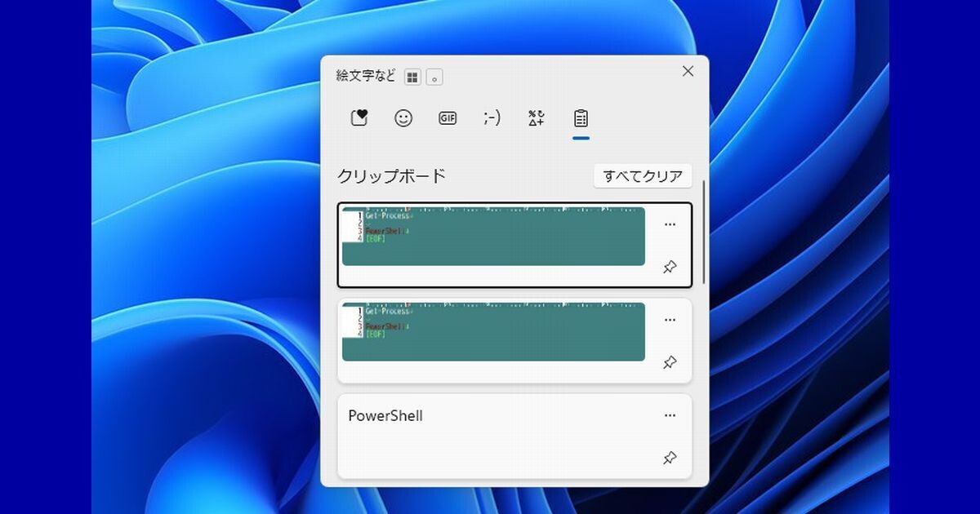Click the すべてクリア button
Screen dimensions: 980x514
pos(643,176)
